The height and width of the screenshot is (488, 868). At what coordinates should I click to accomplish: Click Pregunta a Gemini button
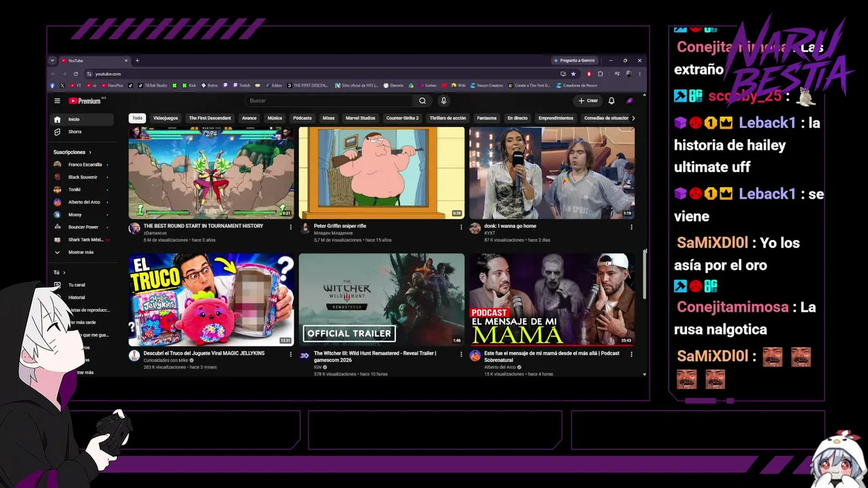click(x=576, y=60)
